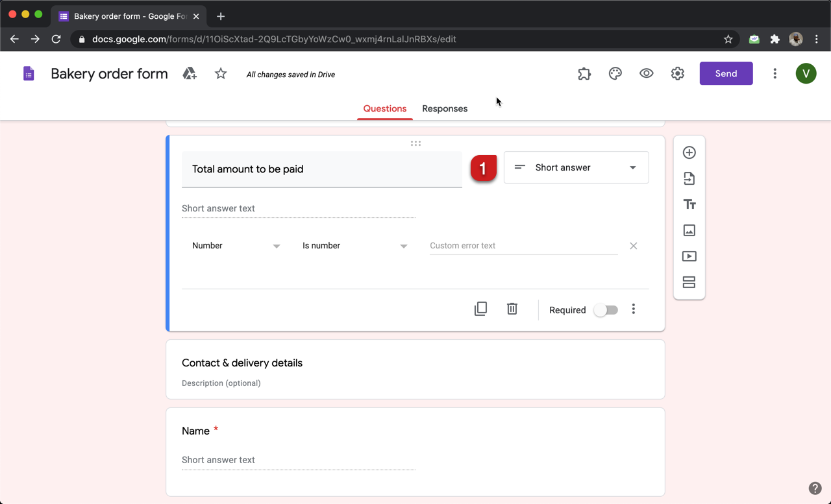Remove the response validation with the X

tap(633, 246)
